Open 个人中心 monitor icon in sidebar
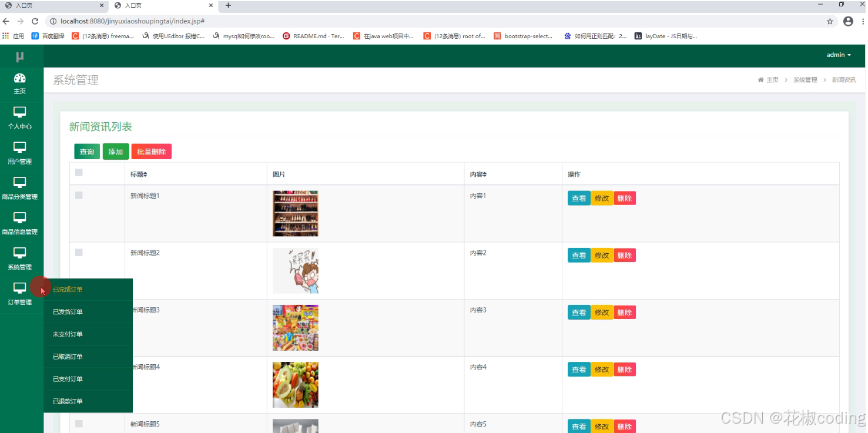This screenshot has height=433, width=868. click(20, 112)
